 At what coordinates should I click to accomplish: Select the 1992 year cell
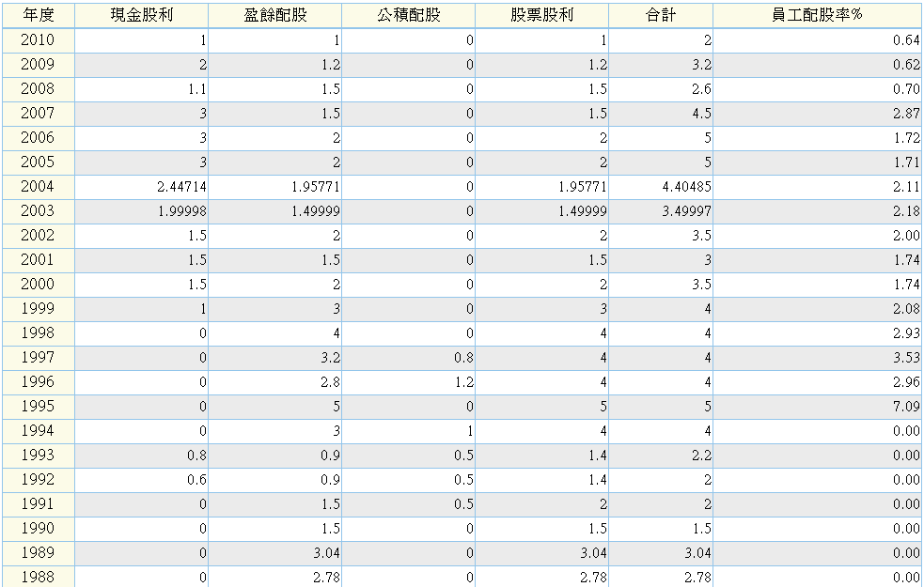coord(39,480)
